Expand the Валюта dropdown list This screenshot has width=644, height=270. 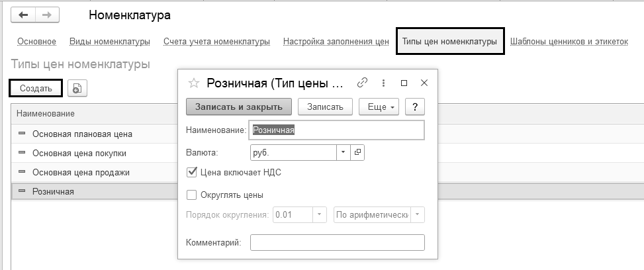click(x=343, y=152)
